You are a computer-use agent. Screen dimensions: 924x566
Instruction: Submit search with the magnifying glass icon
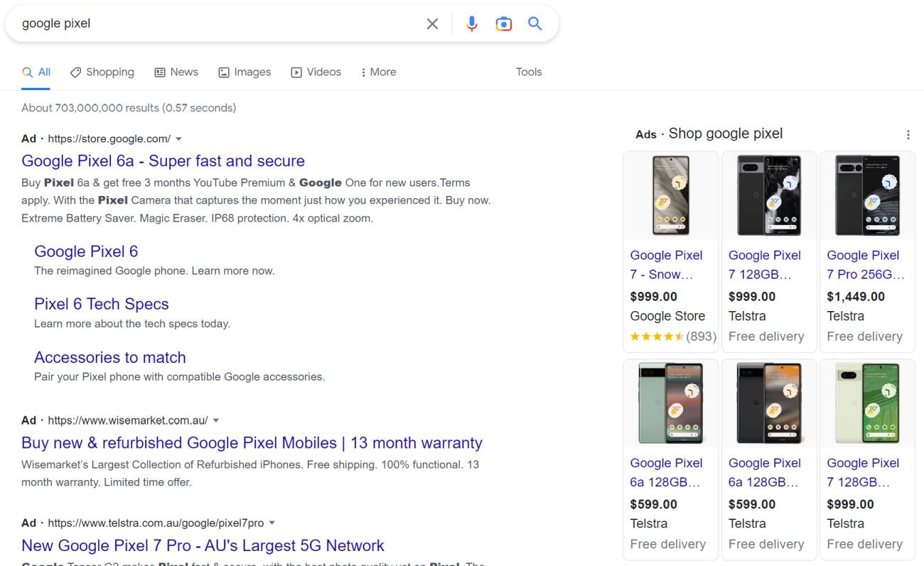pyautogui.click(x=535, y=23)
